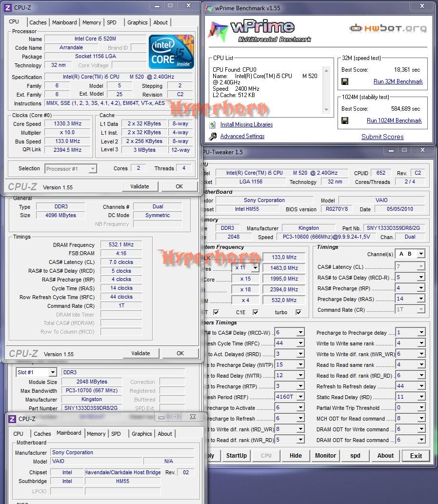
Task: Click the bottom CPU-Z Mainboard window title icon
Action: [12, 419]
